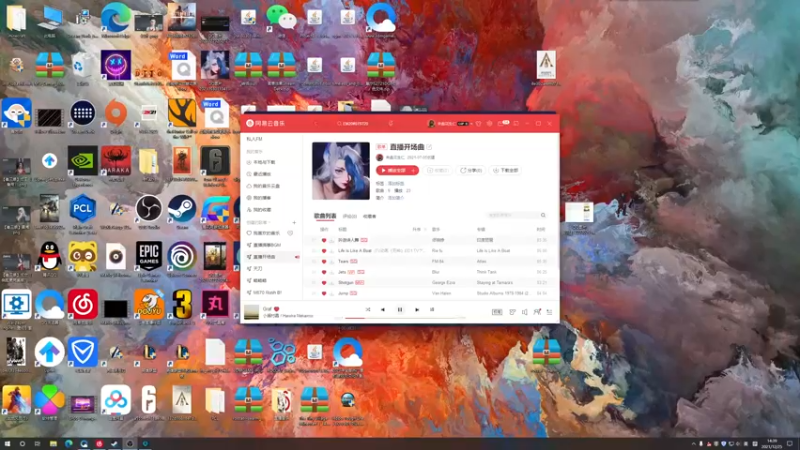Show the current play queue list
Screen dimensions: 800x450
[549, 312]
